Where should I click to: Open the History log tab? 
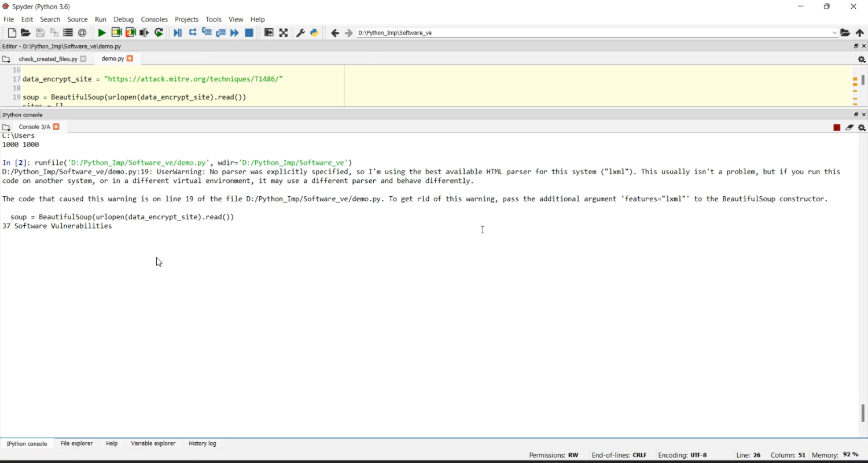[x=203, y=443]
